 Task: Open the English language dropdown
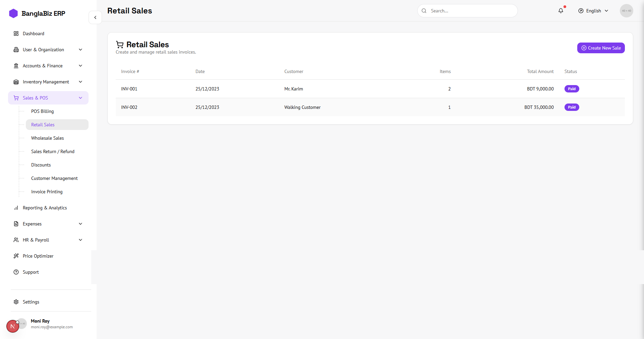(x=593, y=11)
